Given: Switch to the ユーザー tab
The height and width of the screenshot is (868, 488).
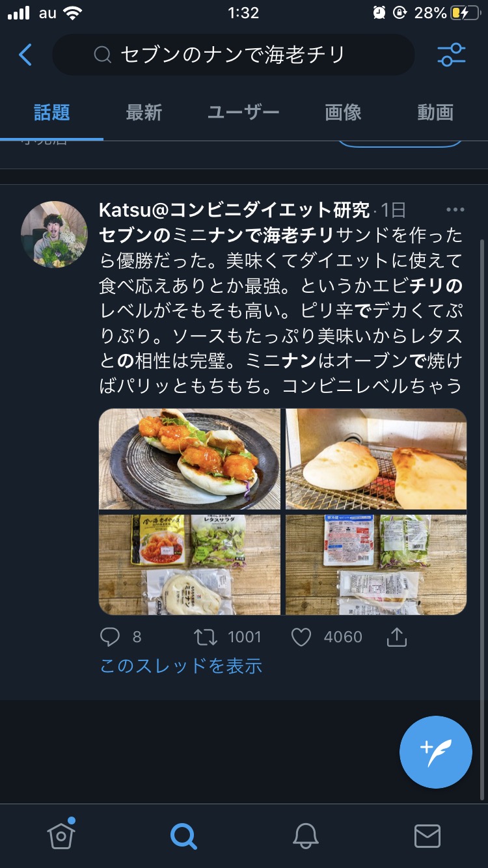Looking at the screenshot, I should (243, 113).
